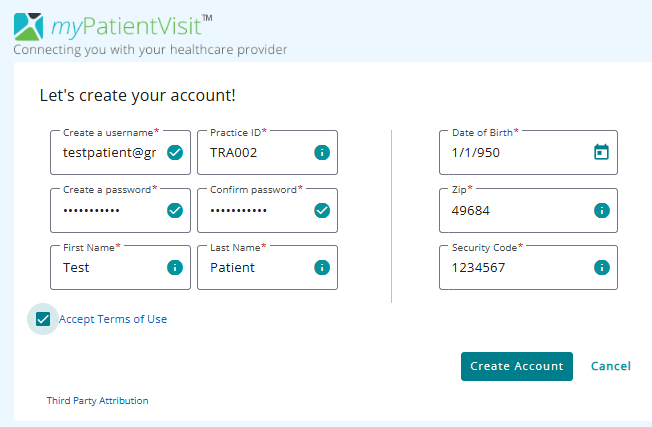Screen dimensions: 652x427
Task: Open the Date of Birth calendar picker
Action: (601, 152)
